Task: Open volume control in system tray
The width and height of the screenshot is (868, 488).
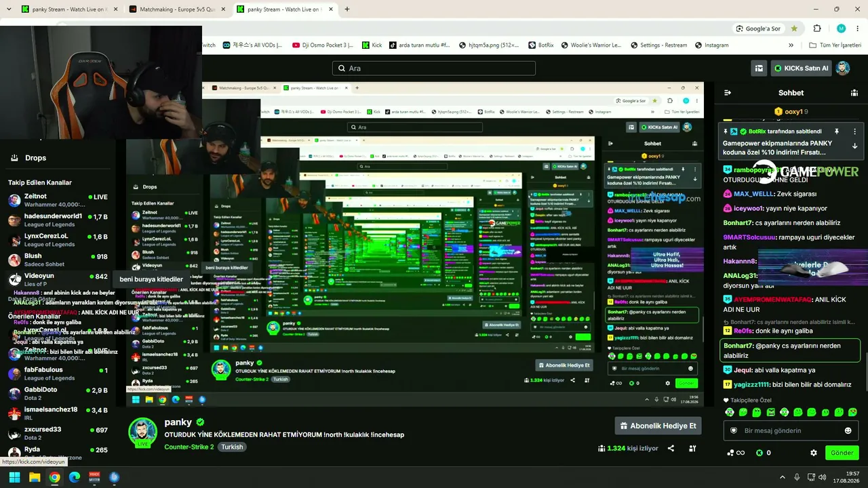Action: click(x=823, y=477)
